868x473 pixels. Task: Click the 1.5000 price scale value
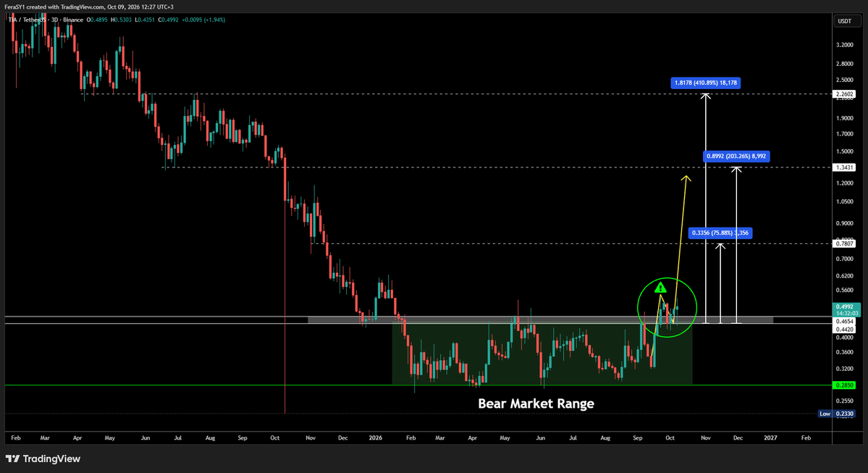point(845,151)
